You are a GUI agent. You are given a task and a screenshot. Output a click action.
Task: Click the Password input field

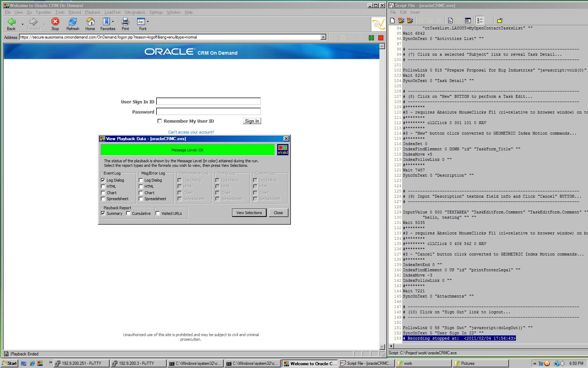pos(209,111)
